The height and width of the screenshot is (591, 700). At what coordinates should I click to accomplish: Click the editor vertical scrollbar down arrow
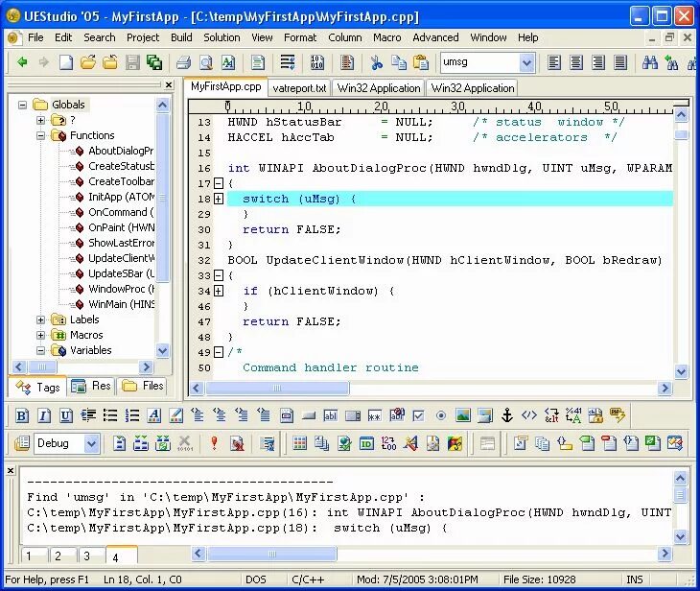[x=681, y=370]
